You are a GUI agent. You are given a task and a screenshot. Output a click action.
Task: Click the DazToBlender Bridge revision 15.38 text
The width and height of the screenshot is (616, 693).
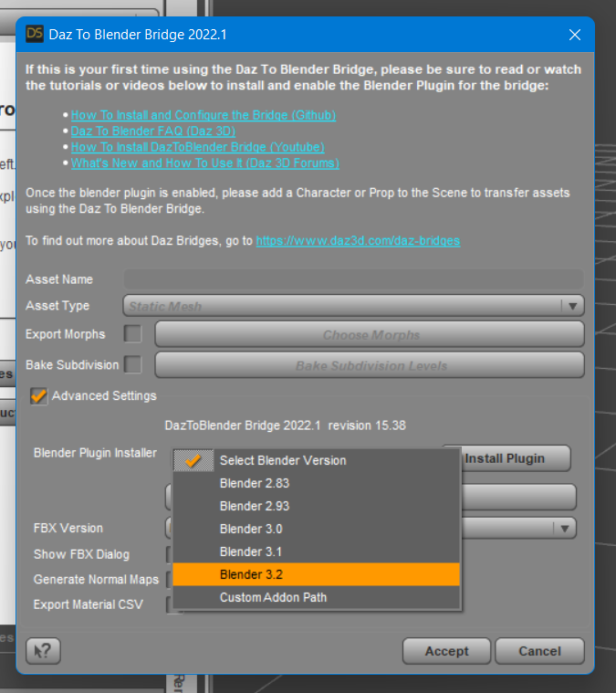coord(285,425)
